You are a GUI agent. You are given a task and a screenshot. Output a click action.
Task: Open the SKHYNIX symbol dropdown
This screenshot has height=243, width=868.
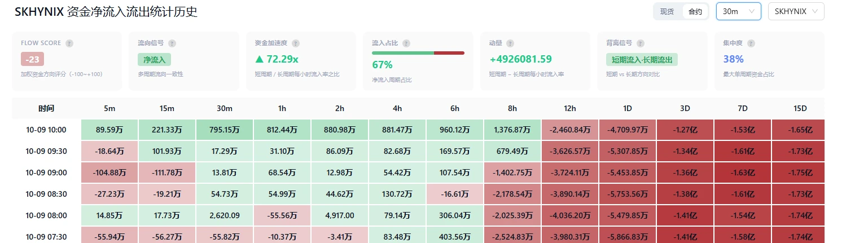point(796,11)
